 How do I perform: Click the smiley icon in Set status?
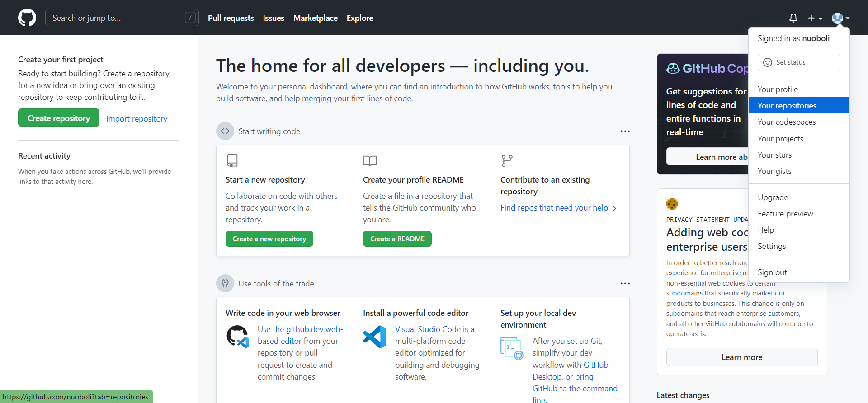(x=768, y=62)
